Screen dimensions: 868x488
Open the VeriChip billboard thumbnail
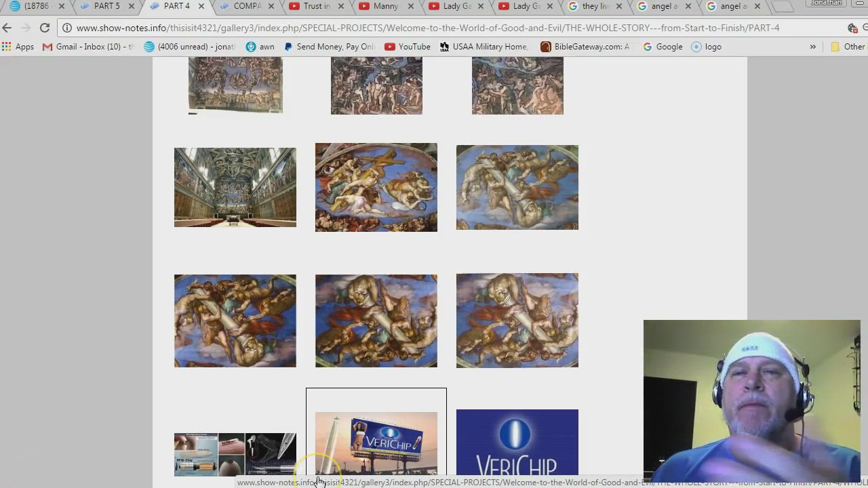coord(376,443)
